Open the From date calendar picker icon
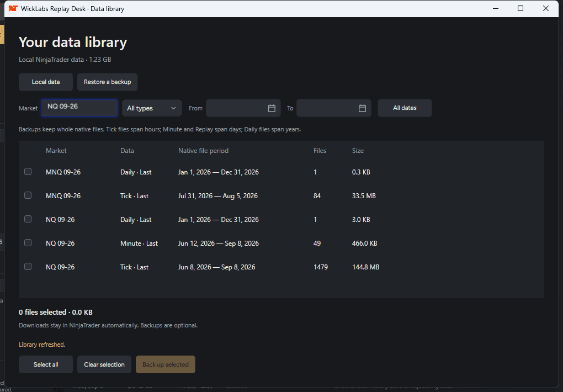This screenshot has width=563, height=392. (x=272, y=108)
